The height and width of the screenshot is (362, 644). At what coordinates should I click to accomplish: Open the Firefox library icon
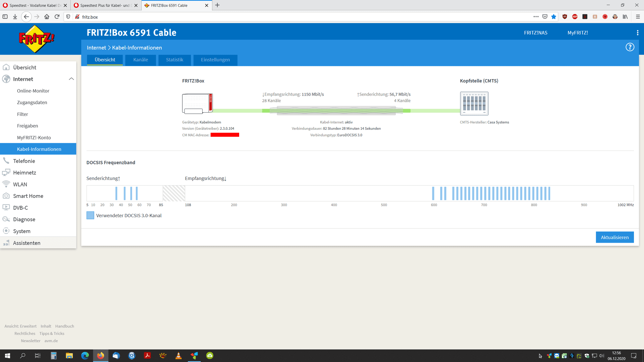(x=625, y=17)
